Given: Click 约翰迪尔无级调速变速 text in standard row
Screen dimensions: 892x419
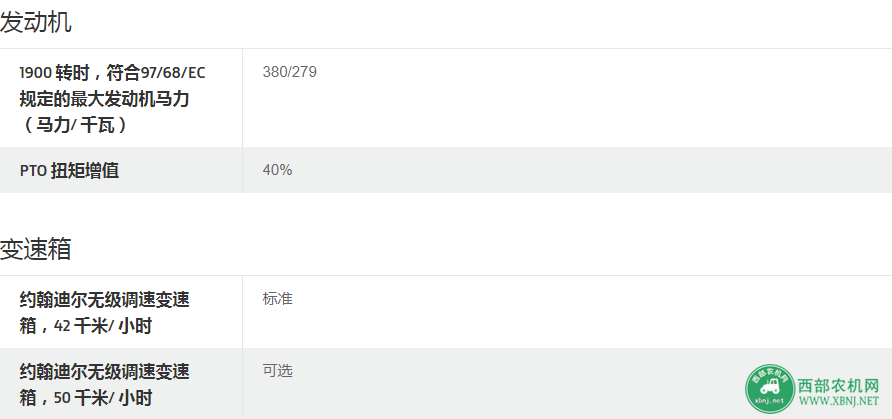Looking at the screenshot, I should coord(104,299).
